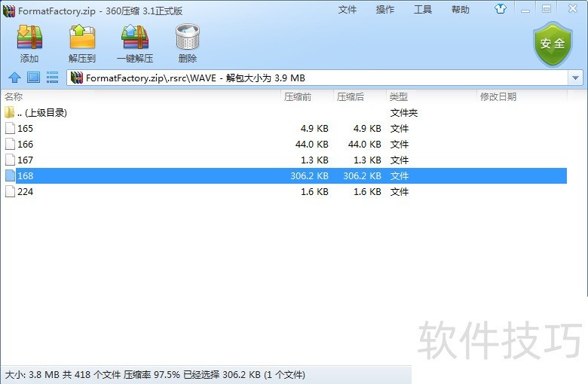Image resolution: width=588 pixels, height=384 pixels.
Task: Click the 删除 (Delete) trash icon
Action: pos(188,37)
